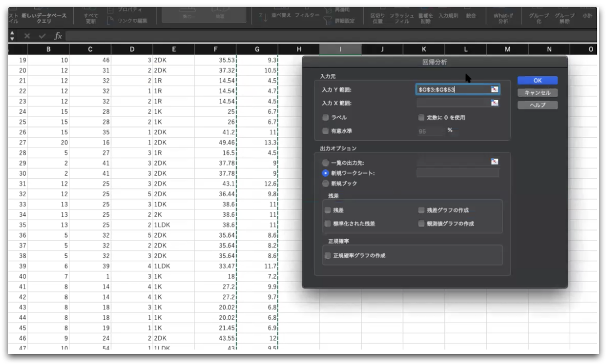This screenshot has height=364, width=607.
Task: Select the 一覧の出力先 radio button
Action: pos(325,163)
